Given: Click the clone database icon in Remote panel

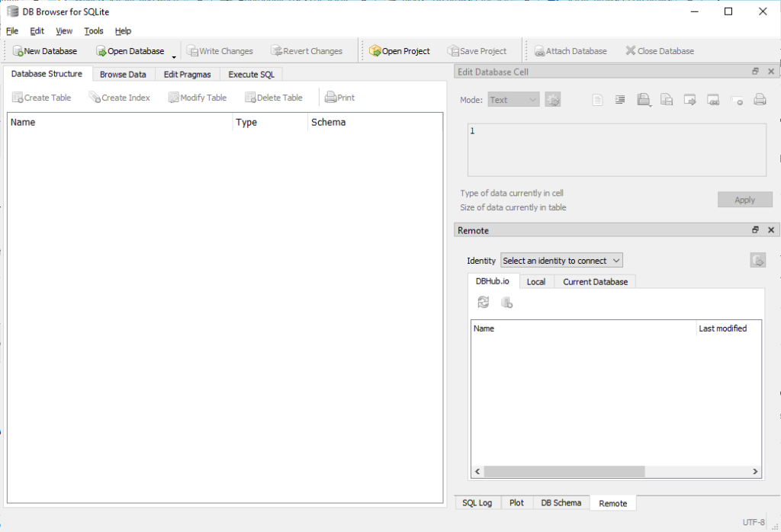Looking at the screenshot, I should [x=506, y=302].
